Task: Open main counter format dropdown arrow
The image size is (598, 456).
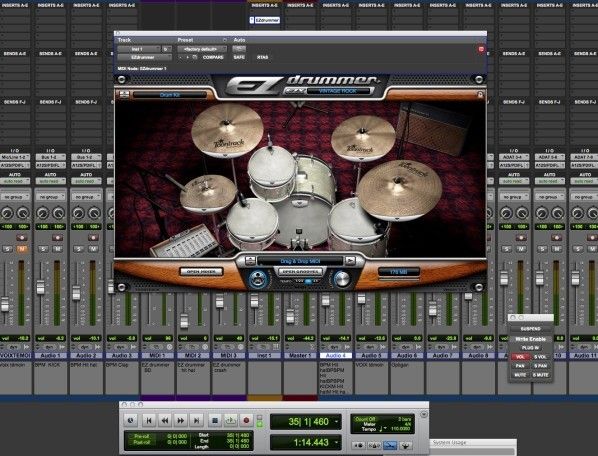Action: click(336, 422)
